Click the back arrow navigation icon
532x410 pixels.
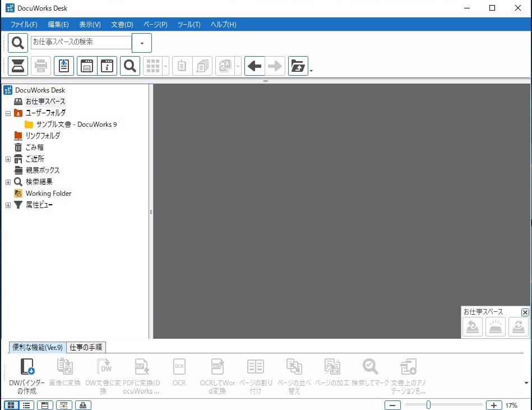[255, 66]
